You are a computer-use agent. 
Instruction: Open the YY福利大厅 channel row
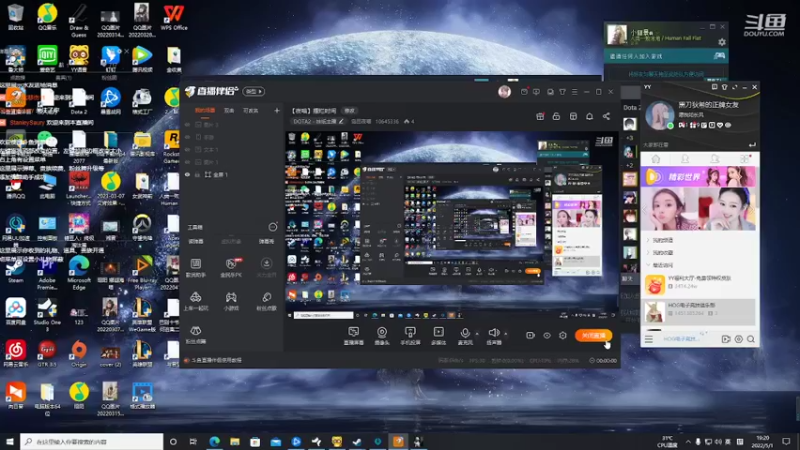698,285
